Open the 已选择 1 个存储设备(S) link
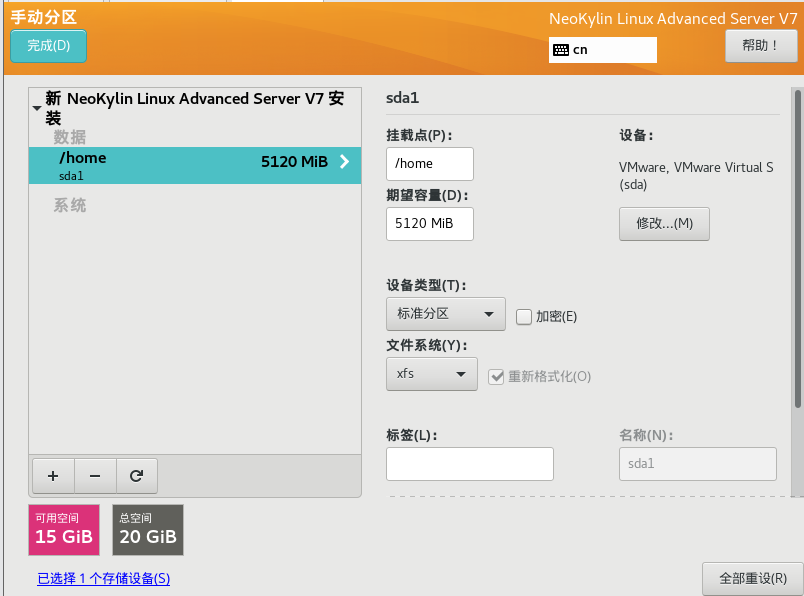 point(104,579)
